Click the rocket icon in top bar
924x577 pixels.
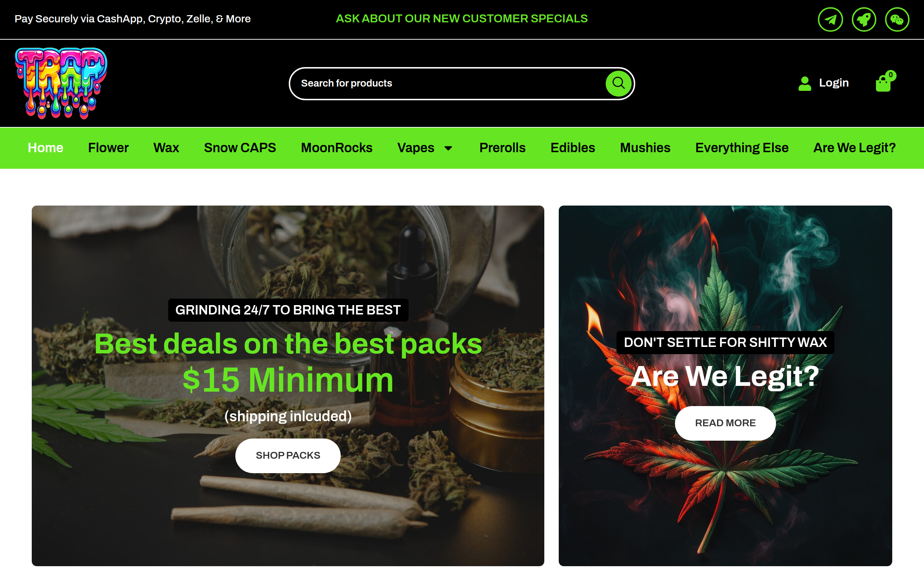click(x=864, y=19)
